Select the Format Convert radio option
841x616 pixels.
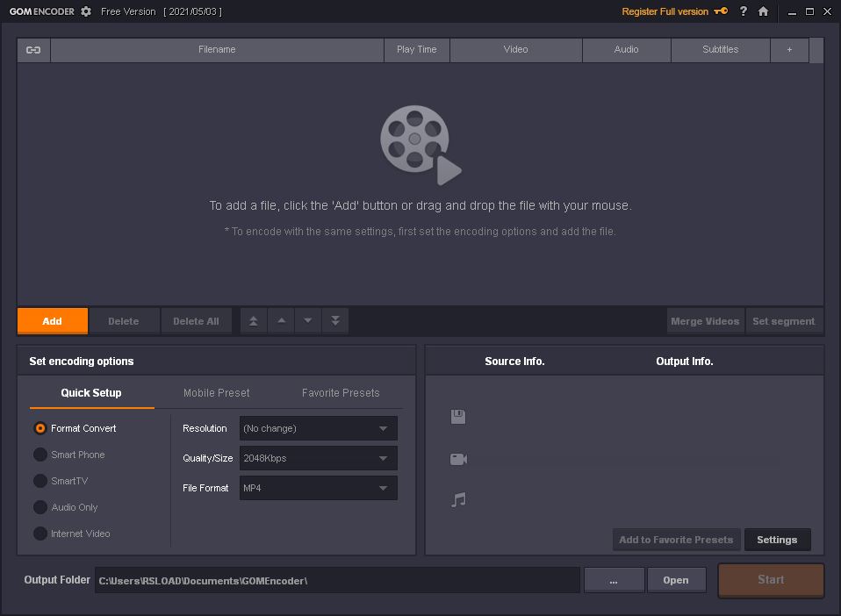point(40,428)
